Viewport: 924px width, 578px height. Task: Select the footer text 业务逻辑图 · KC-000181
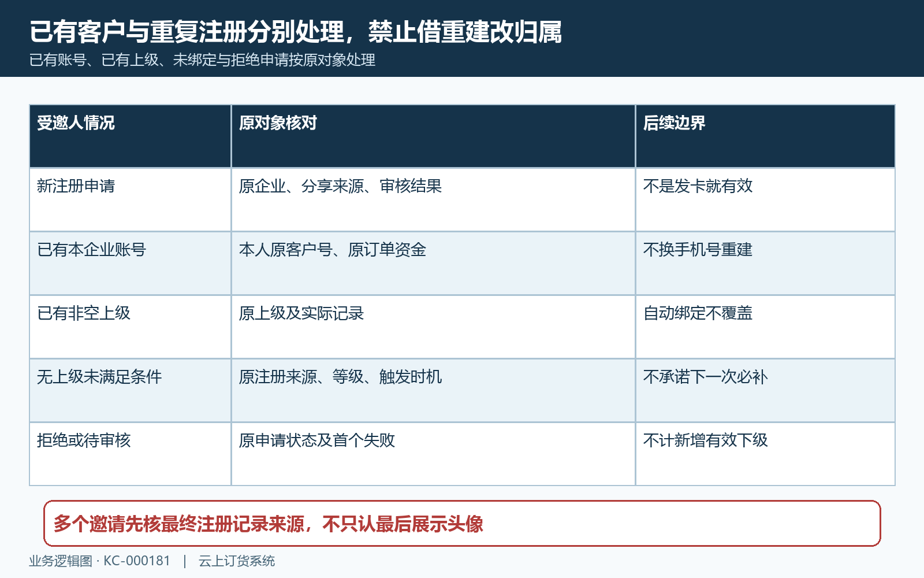tap(99, 561)
